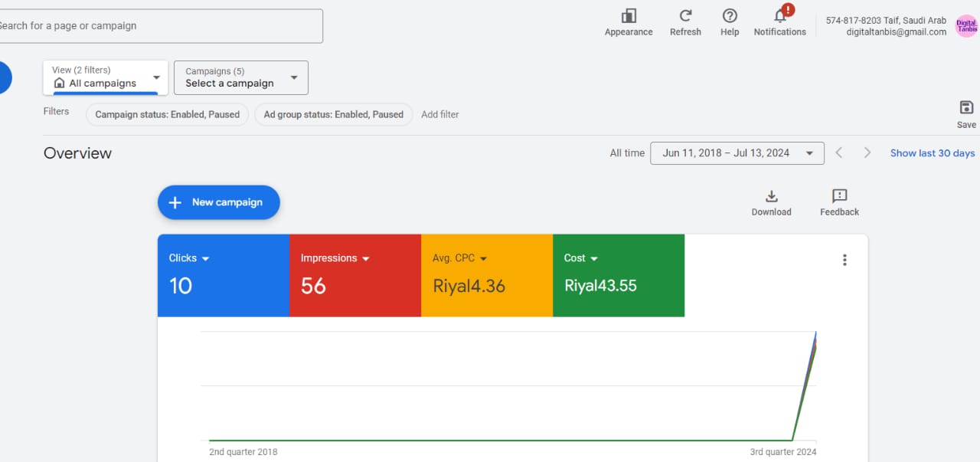Click the Campaign status filter chip
The height and width of the screenshot is (462, 980).
167,114
